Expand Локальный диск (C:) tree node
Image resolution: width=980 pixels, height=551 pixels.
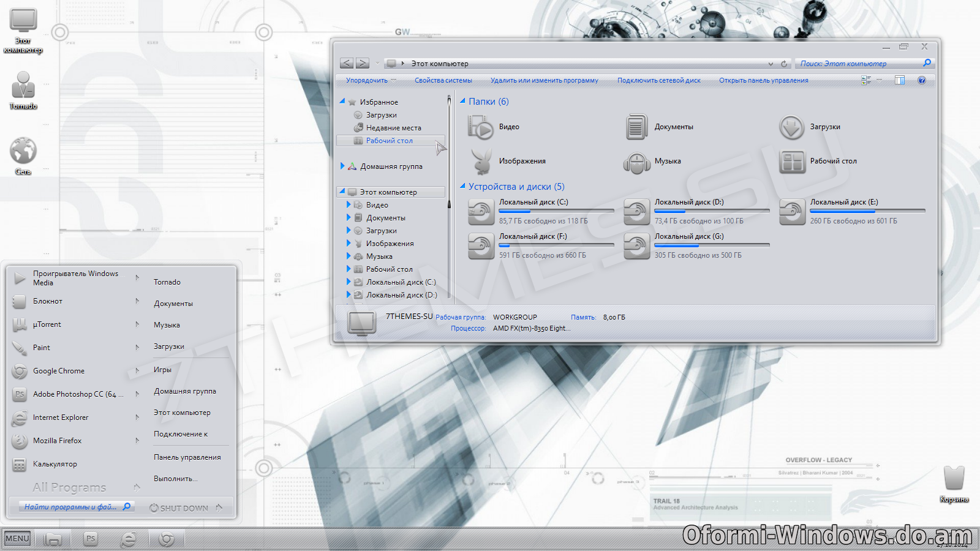pos(349,282)
